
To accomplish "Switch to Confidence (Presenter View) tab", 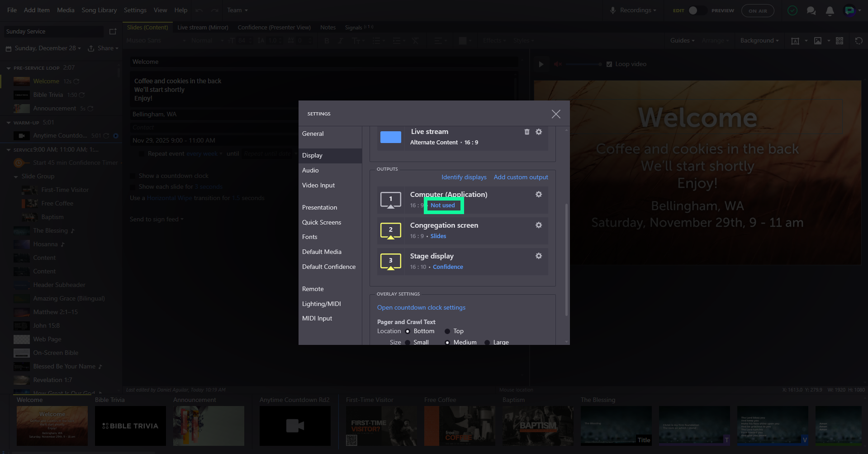I will pyautogui.click(x=274, y=28).
